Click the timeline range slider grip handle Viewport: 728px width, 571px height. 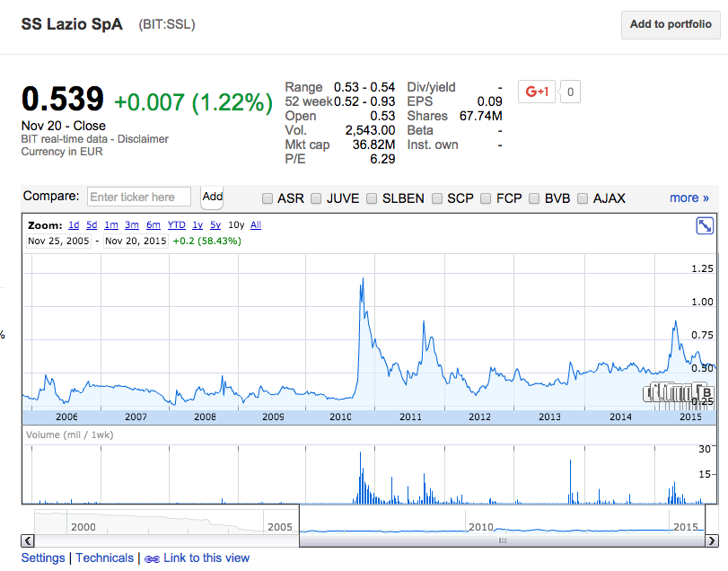click(503, 540)
